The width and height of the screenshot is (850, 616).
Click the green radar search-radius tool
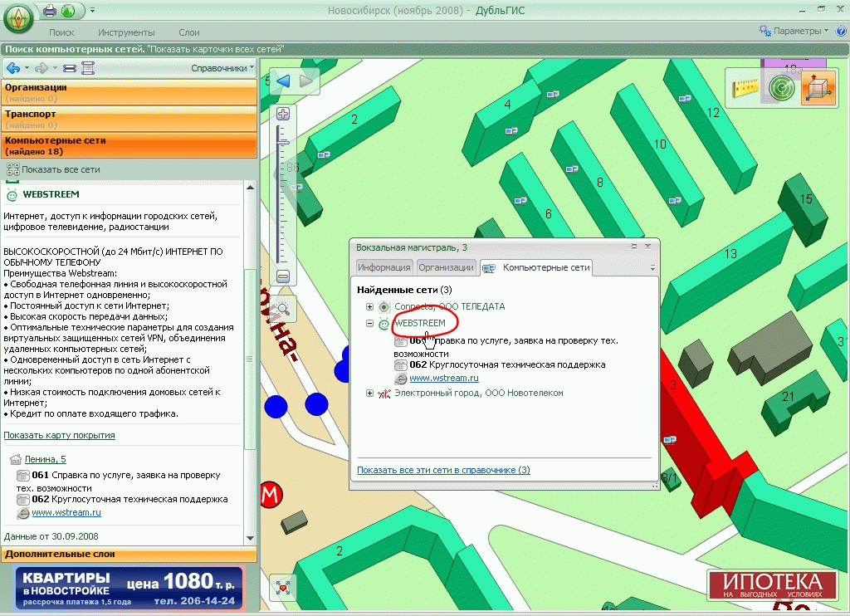(x=782, y=87)
